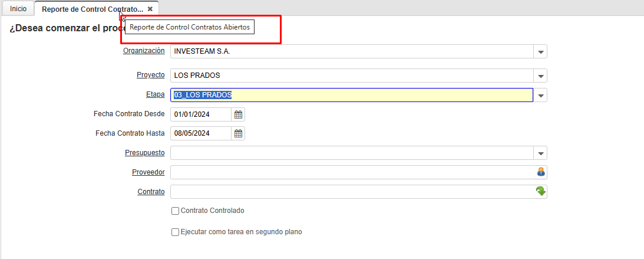Click the Etapa field with 03_LOS PRADOS
This screenshot has width=644, height=259.
(351, 95)
